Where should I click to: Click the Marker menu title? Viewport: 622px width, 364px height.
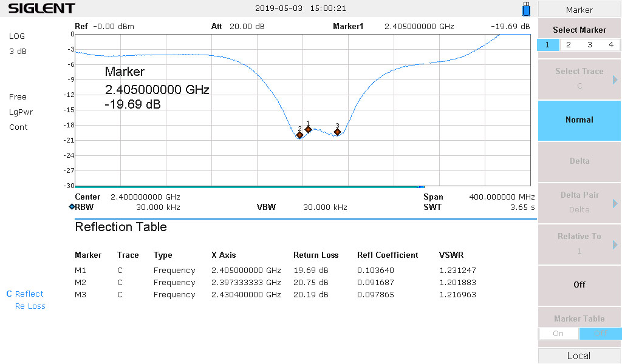(579, 10)
